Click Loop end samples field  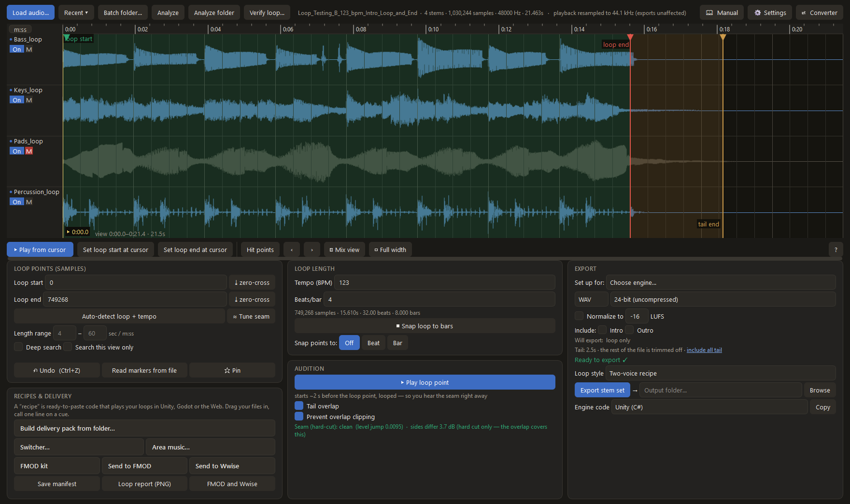pyautogui.click(x=135, y=299)
